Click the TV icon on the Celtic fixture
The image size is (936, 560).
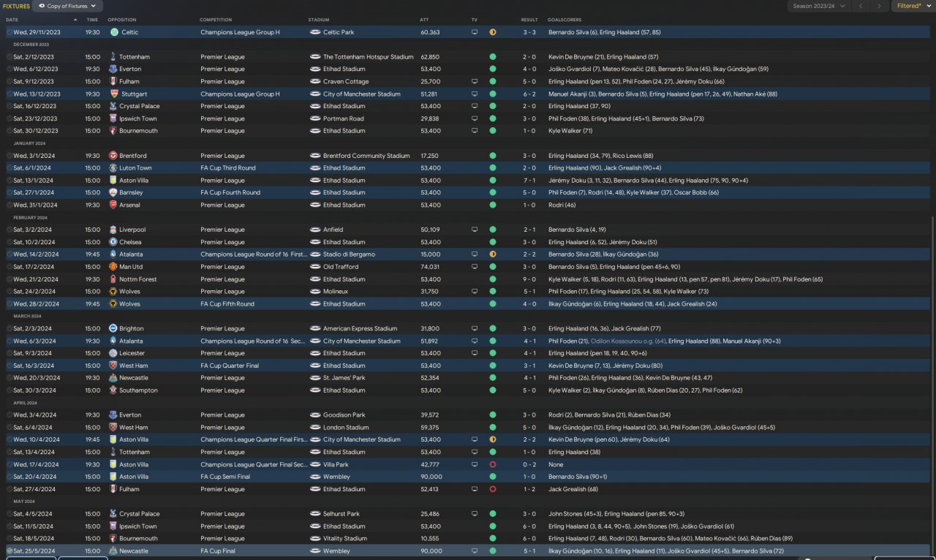point(475,32)
